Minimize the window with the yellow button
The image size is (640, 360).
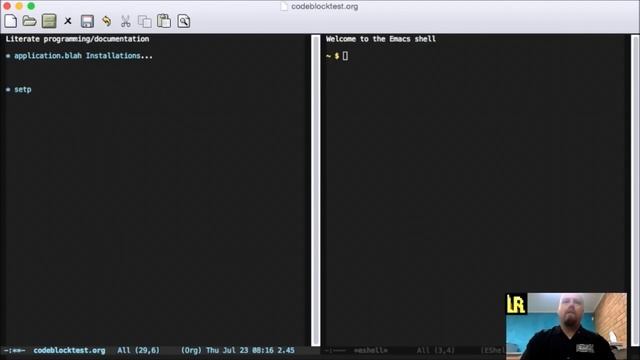point(19,6)
